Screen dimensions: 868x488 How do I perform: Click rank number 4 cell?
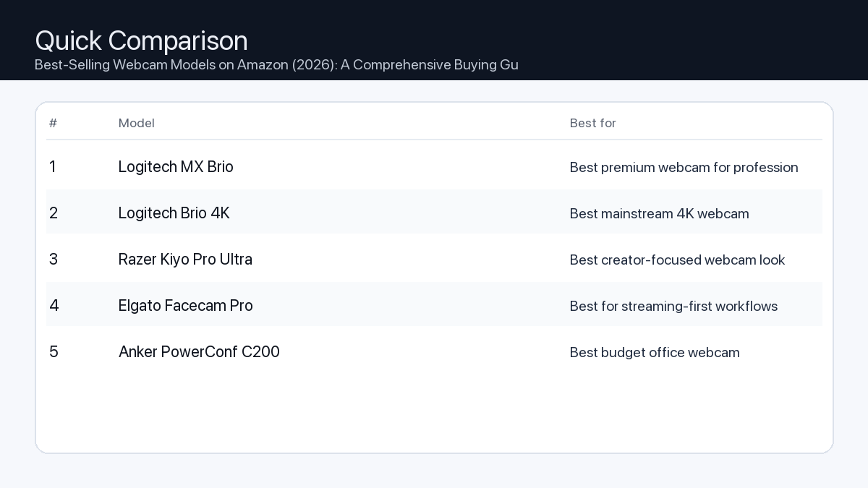(54, 306)
